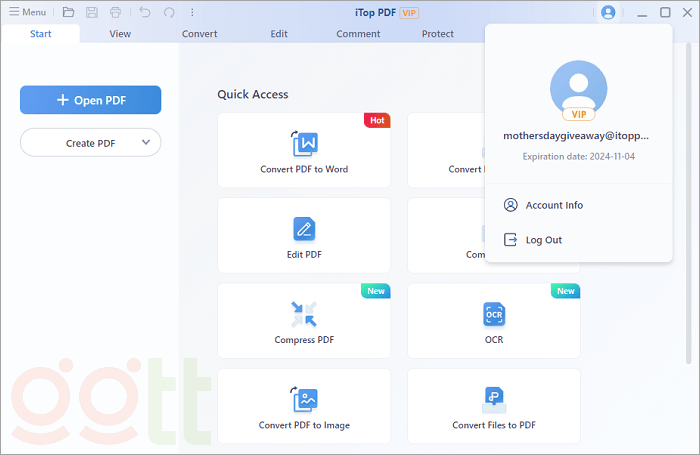Choose Log Out from account menu
Image resolution: width=700 pixels, height=455 pixels.
pos(543,240)
